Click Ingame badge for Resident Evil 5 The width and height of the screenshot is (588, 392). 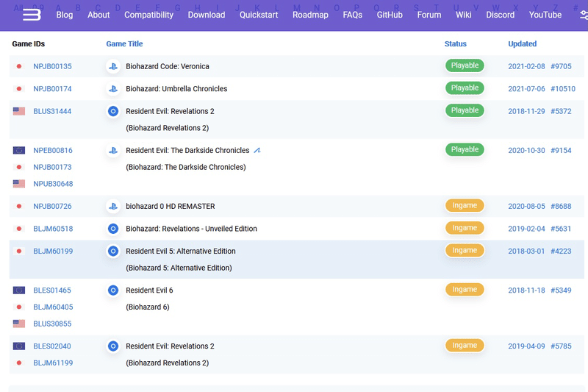point(465,250)
